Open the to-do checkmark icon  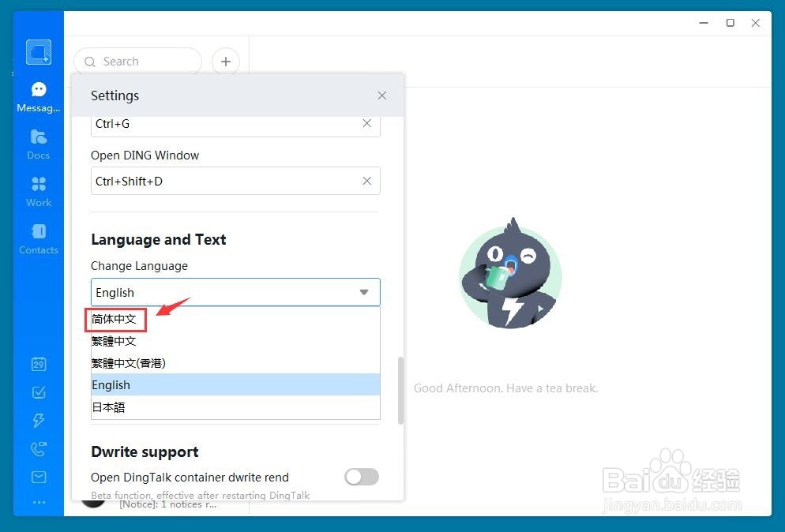tap(39, 392)
